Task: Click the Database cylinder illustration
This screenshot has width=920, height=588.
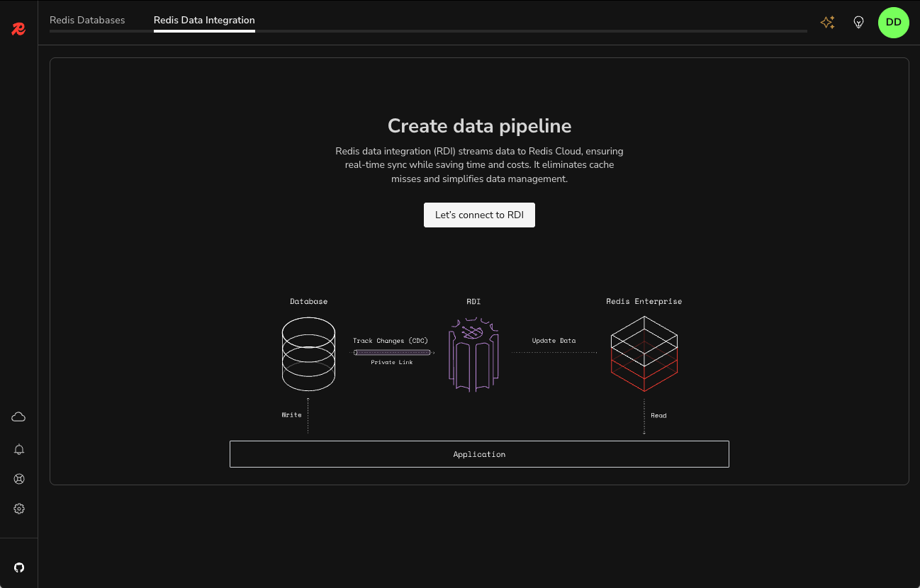Action: click(x=308, y=354)
